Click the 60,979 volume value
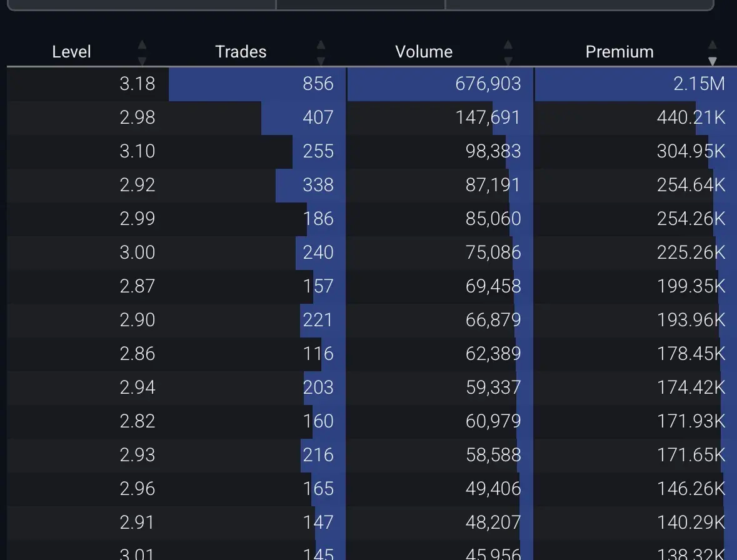 pyautogui.click(x=493, y=421)
